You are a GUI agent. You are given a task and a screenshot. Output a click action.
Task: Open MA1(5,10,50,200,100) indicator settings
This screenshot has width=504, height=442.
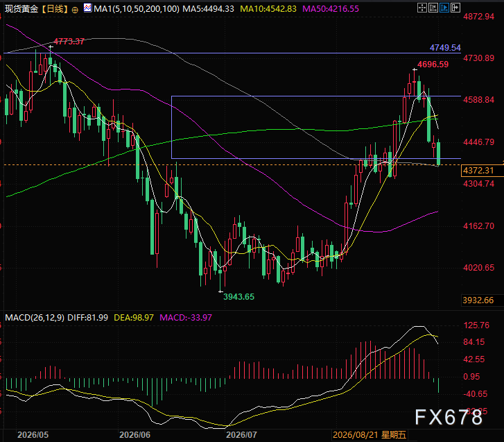click(137, 9)
